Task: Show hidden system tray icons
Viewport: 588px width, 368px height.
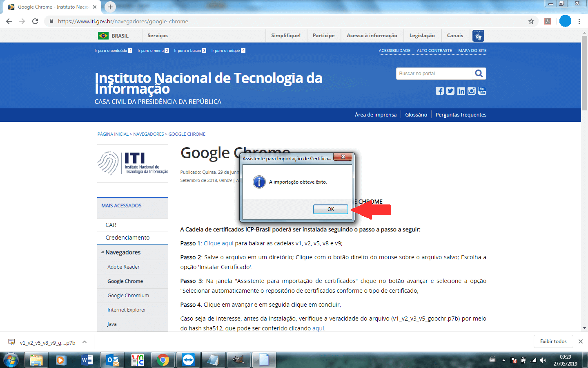Action: tap(503, 360)
